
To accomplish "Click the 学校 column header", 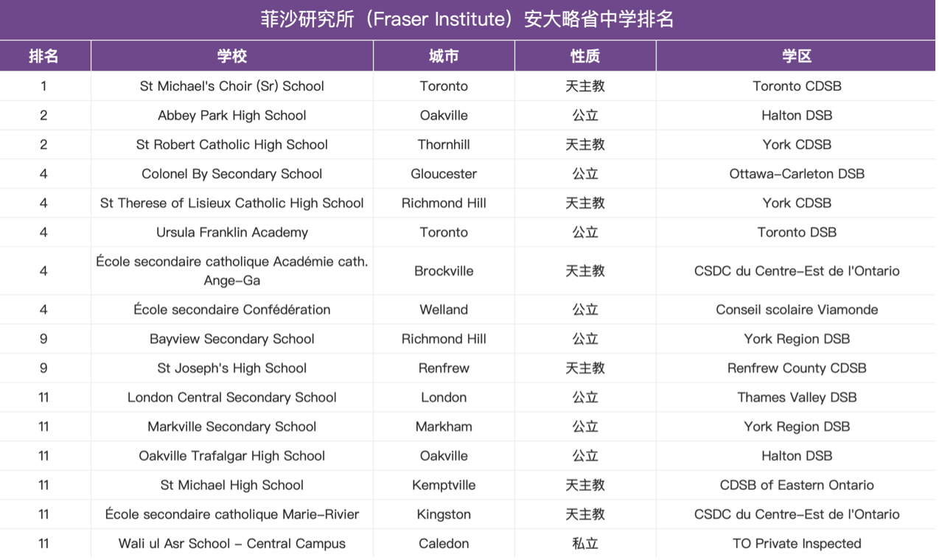I will pos(232,56).
